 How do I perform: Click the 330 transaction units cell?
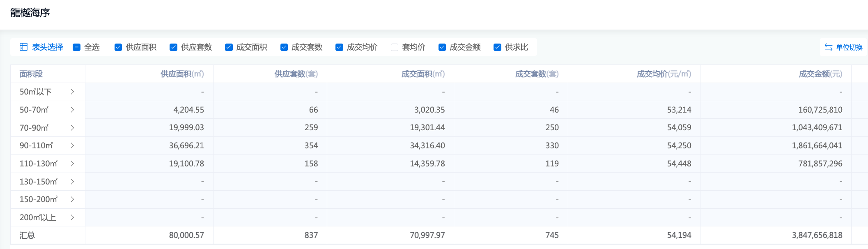coord(552,145)
